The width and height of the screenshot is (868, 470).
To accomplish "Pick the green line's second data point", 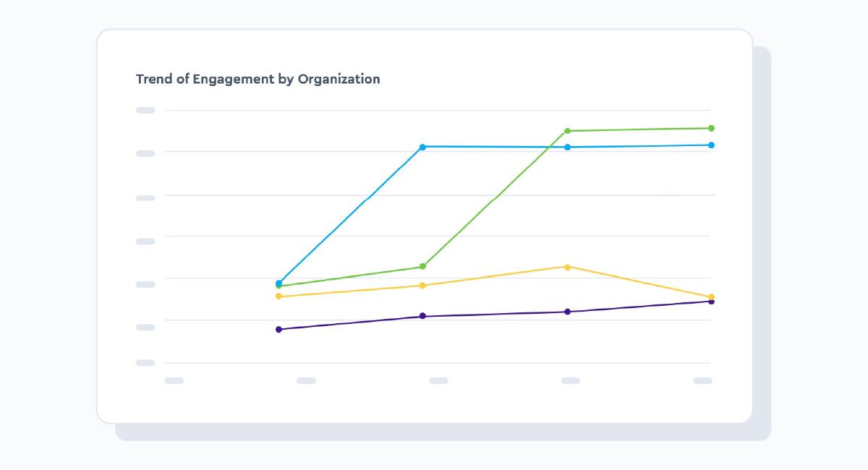I will pos(422,267).
